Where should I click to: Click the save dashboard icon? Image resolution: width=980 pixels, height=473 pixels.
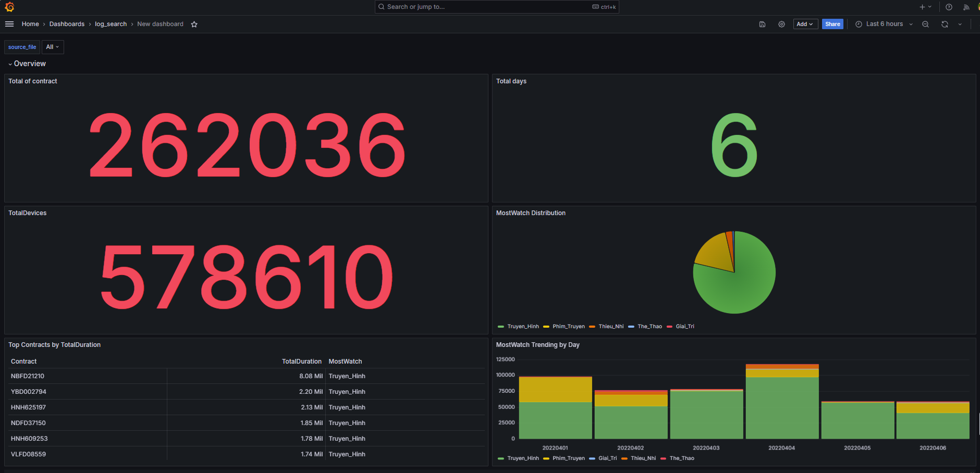point(762,24)
